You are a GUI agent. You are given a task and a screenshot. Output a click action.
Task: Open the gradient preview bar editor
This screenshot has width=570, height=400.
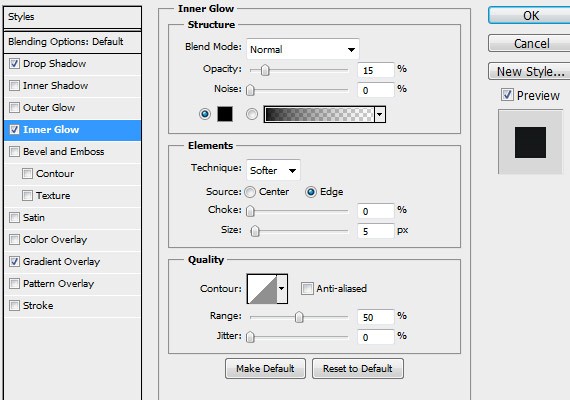point(319,114)
